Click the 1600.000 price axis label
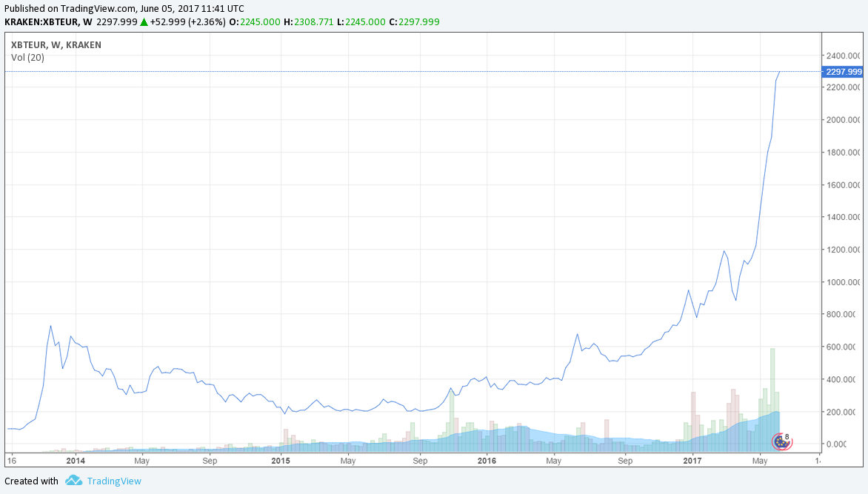 pos(843,185)
